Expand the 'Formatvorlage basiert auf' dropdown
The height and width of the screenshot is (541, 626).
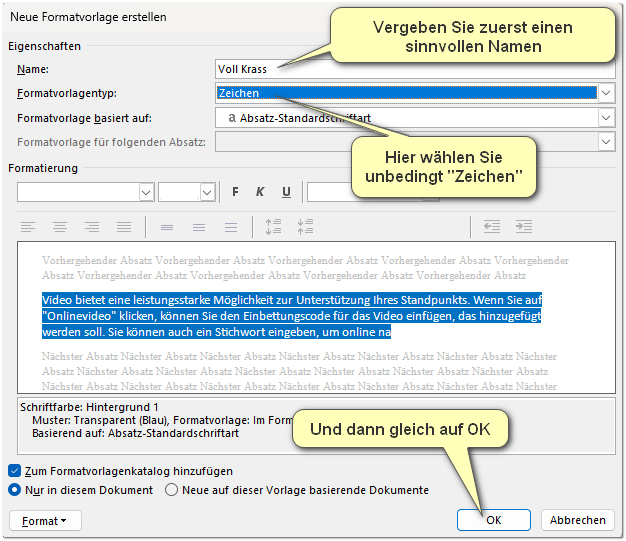coord(606,118)
